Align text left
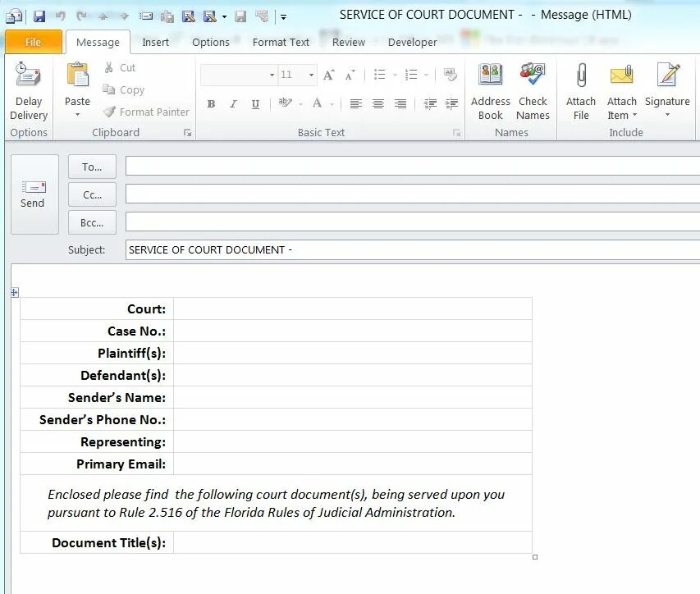This screenshot has height=594, width=700. click(x=356, y=104)
